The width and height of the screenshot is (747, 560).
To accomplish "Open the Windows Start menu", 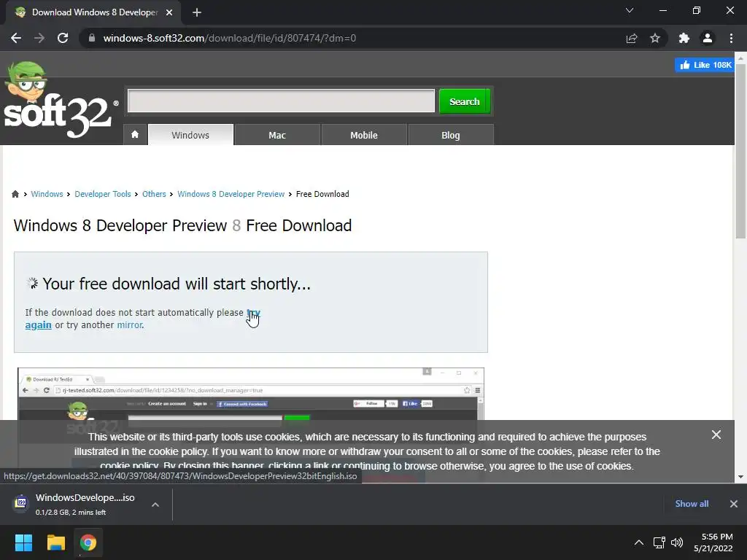I will point(23,542).
